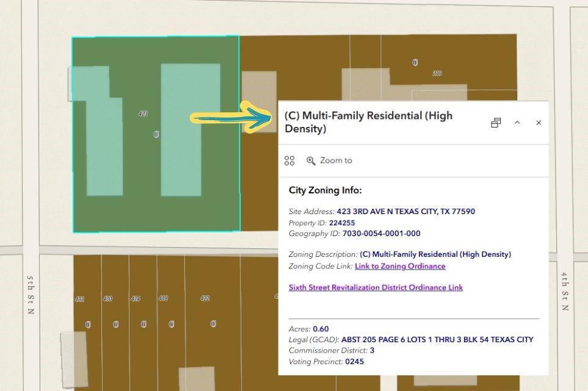Click the popup title heading text
This screenshot has height=391, width=588.
[368, 122]
